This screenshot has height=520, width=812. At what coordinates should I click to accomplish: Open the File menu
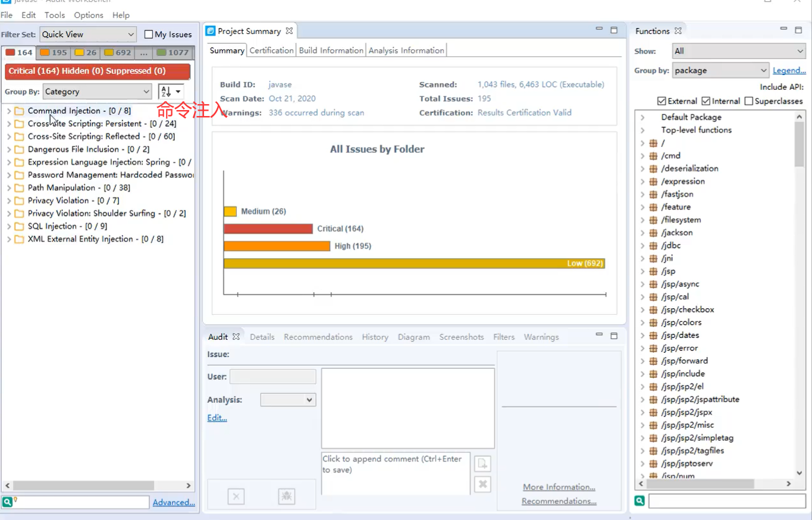click(x=7, y=15)
